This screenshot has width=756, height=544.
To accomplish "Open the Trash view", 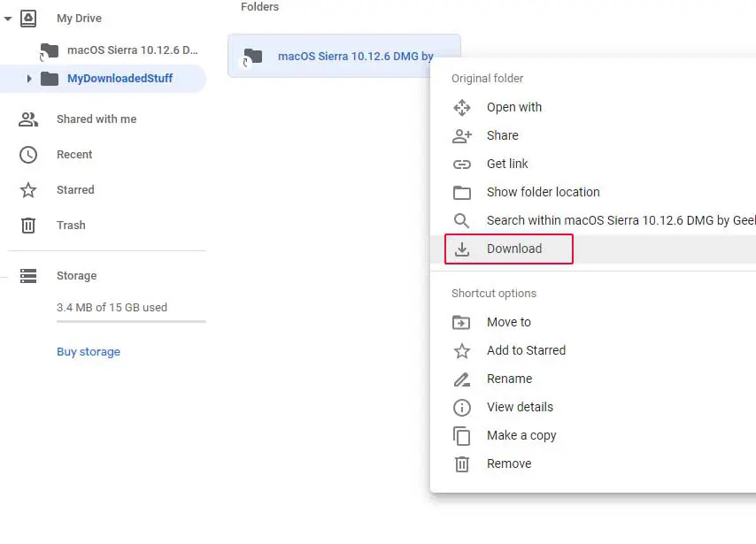I will coord(71,225).
